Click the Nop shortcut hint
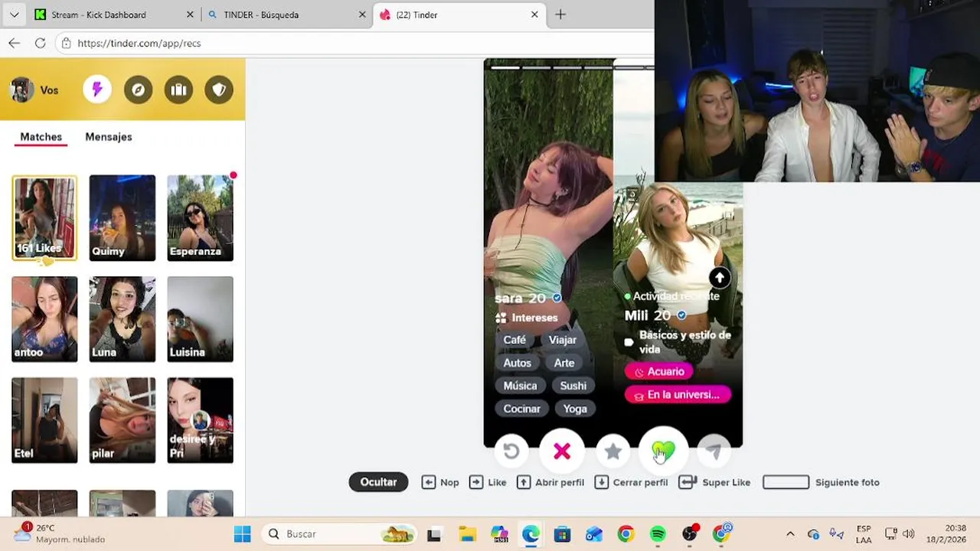The image size is (980, 551). [440, 482]
